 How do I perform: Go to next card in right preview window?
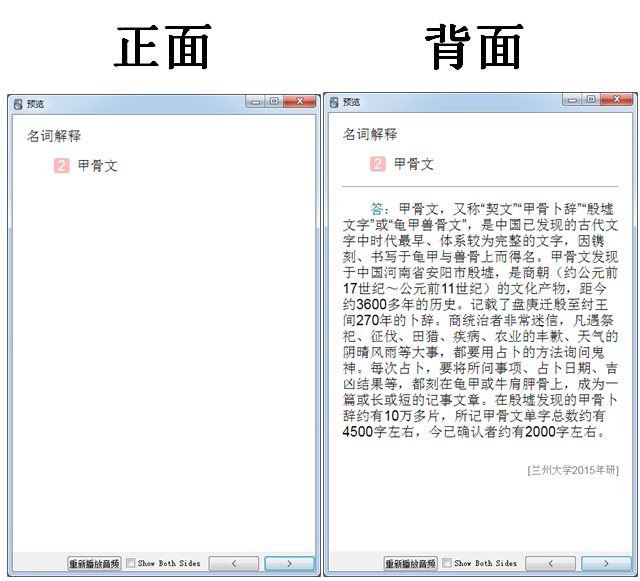coord(606,563)
